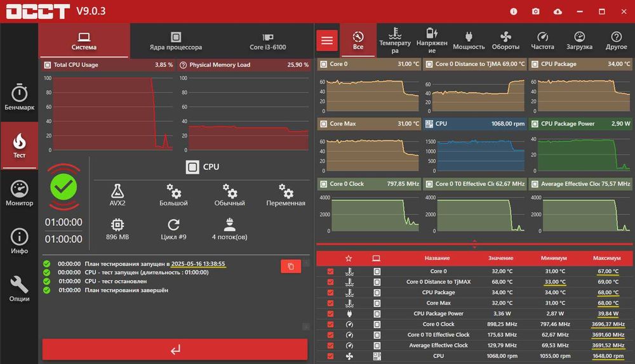The height and width of the screenshot is (364, 635).
Task: Uncheck Core 0 T0 Effective Clock row
Action: (x=330, y=335)
